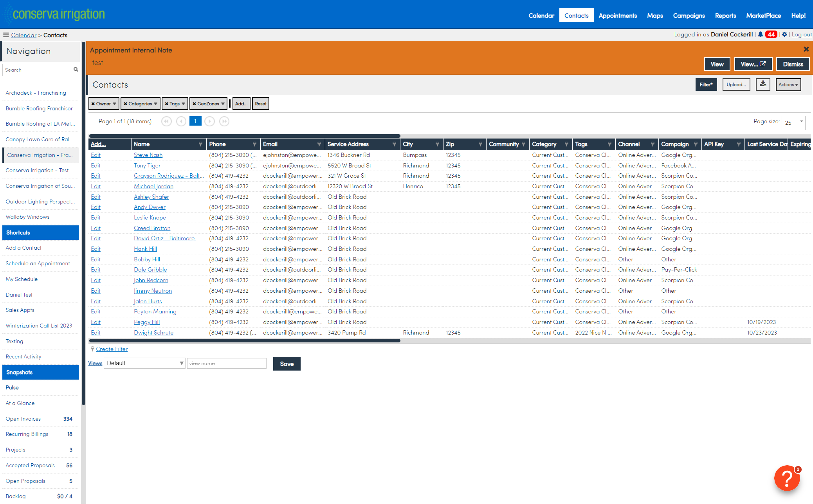This screenshot has width=813, height=504.
Task: Open the Add... column header menu
Action: pos(98,144)
